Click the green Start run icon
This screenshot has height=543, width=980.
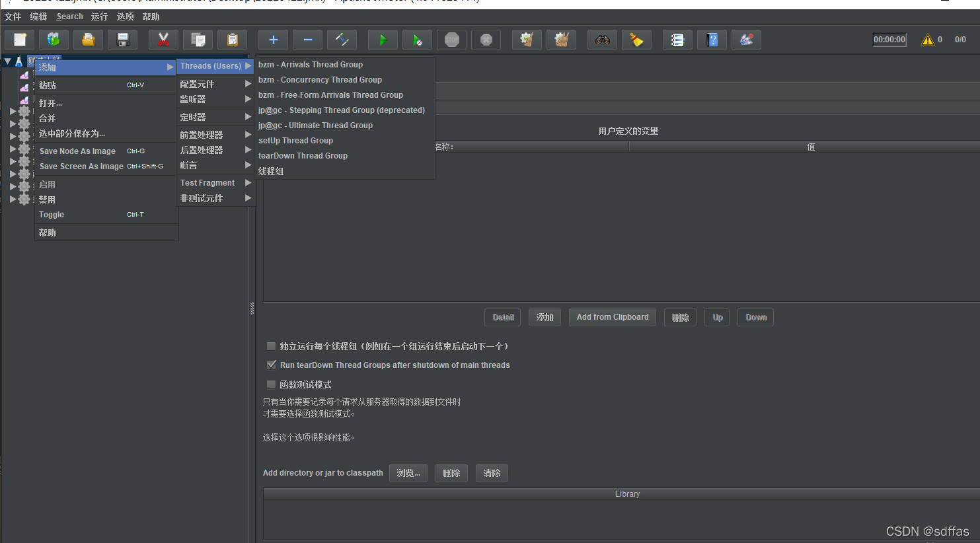click(x=383, y=40)
